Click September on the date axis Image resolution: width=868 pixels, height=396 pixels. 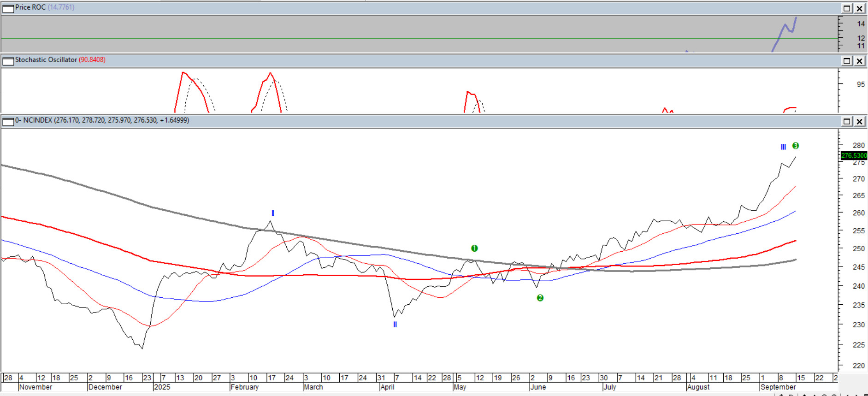pos(778,387)
